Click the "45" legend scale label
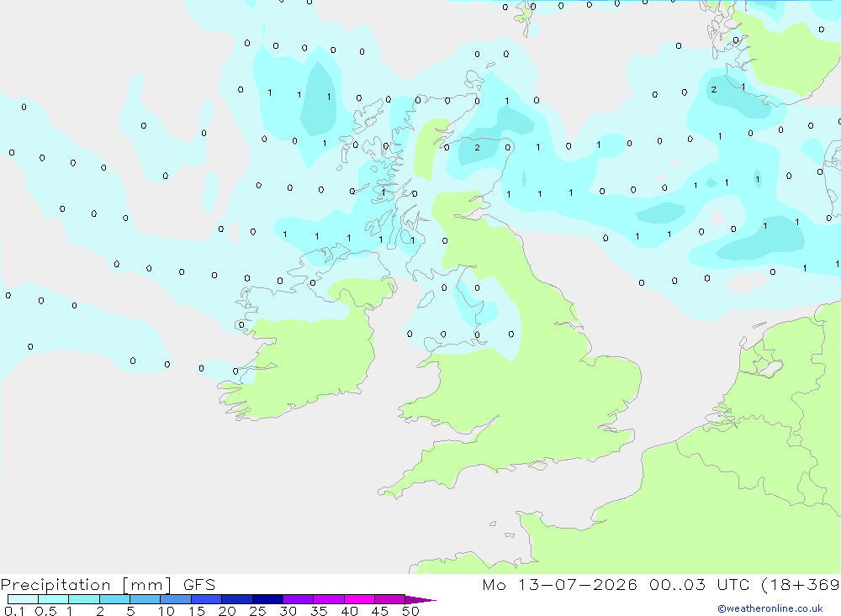 [380, 611]
